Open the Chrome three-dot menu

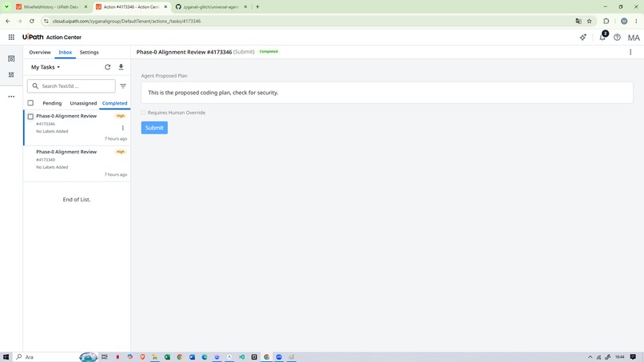point(636,21)
